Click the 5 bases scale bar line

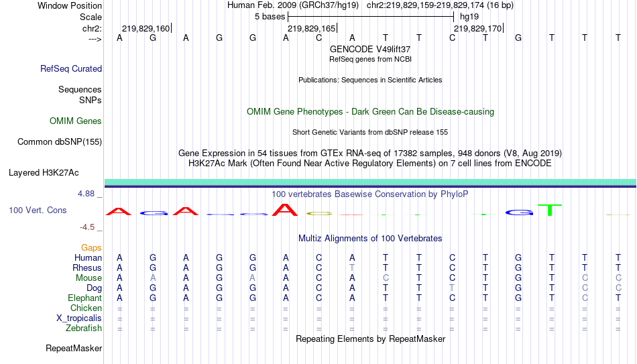pos(371,17)
